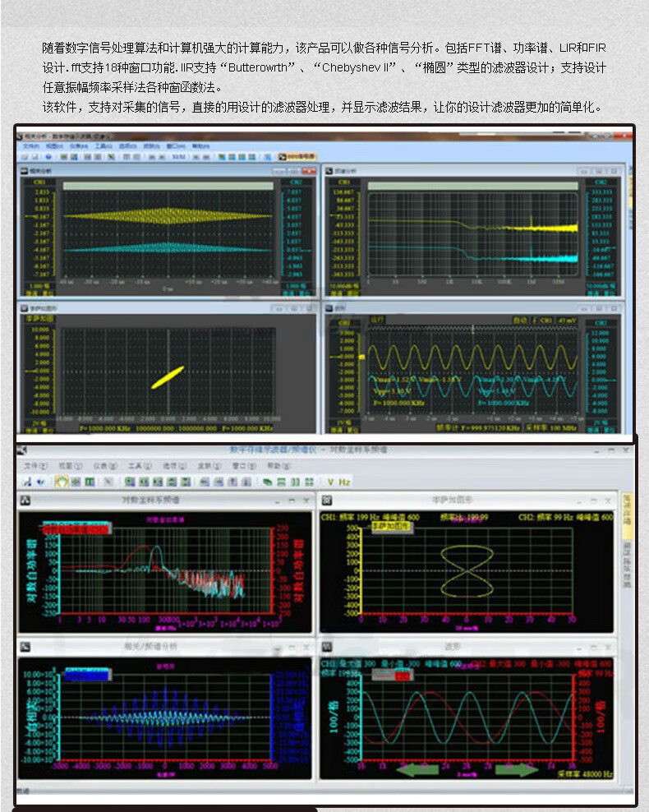Click the 对数坐标系频谱 panel title icon
The width and height of the screenshot is (649, 812).
[25, 500]
